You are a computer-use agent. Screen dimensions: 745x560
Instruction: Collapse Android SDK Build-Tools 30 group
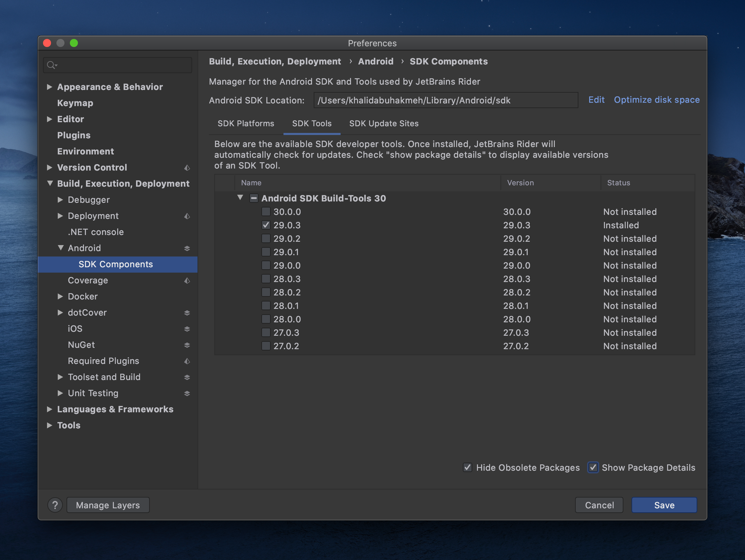click(x=240, y=198)
